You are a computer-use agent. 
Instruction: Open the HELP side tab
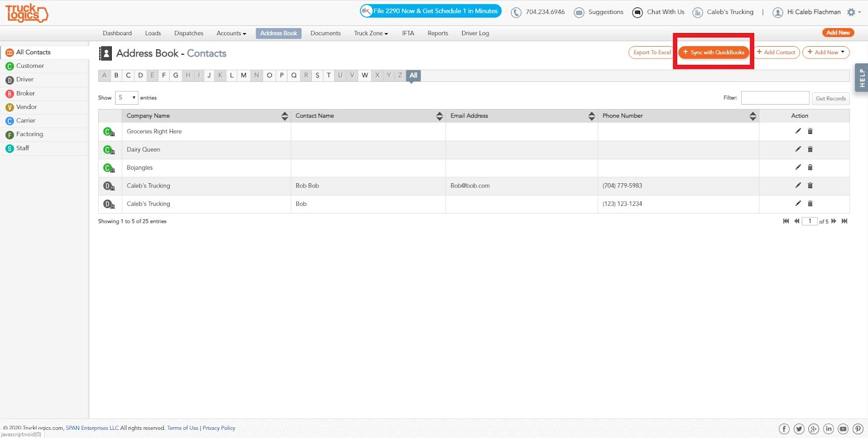861,78
